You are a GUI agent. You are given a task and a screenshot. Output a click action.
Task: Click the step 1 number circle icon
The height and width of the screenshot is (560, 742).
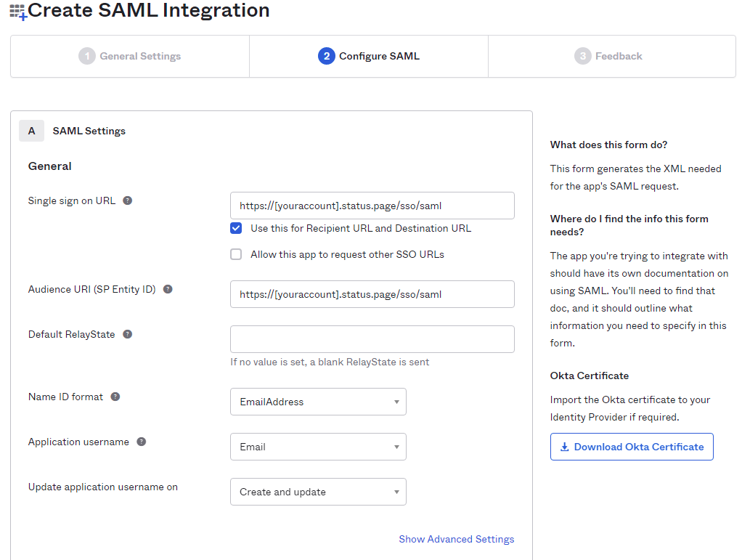[87, 56]
